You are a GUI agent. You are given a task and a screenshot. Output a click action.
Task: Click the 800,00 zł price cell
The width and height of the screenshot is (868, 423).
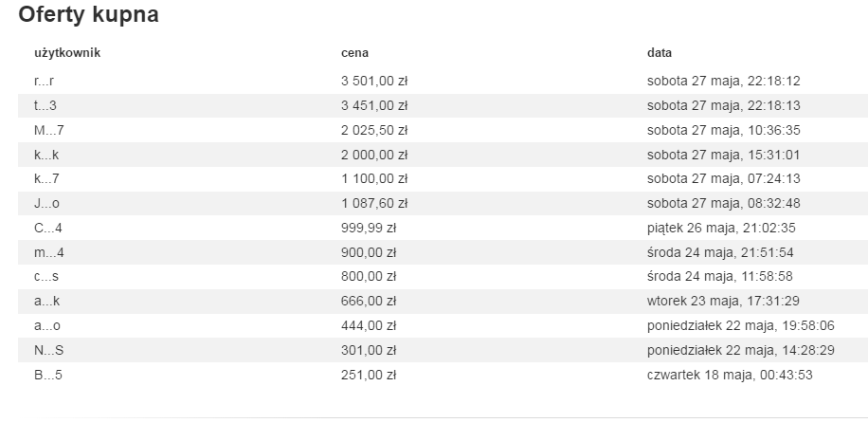368,277
